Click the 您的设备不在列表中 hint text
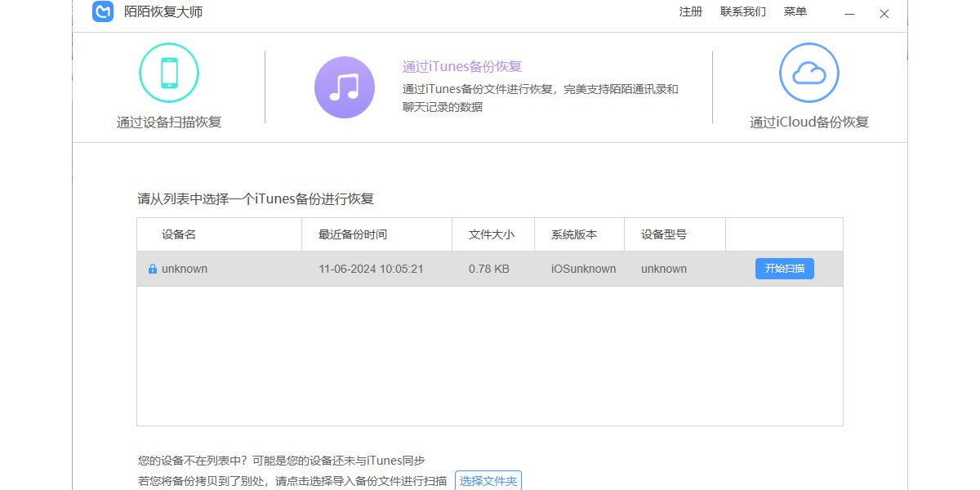The image size is (980, 490). pos(281,461)
